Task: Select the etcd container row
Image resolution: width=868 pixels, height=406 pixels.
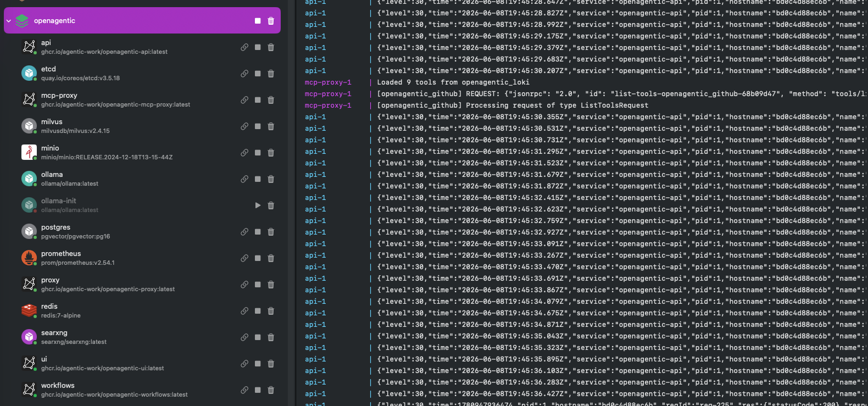Action: point(142,74)
